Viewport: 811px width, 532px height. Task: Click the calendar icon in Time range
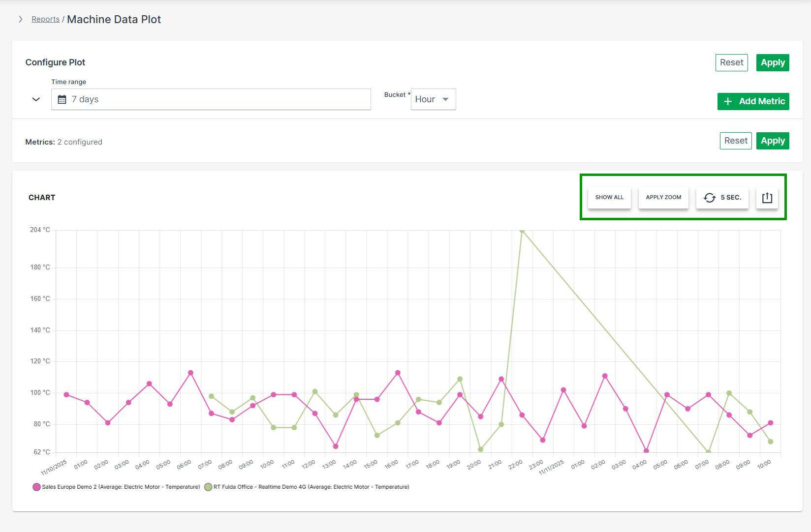[x=62, y=99]
